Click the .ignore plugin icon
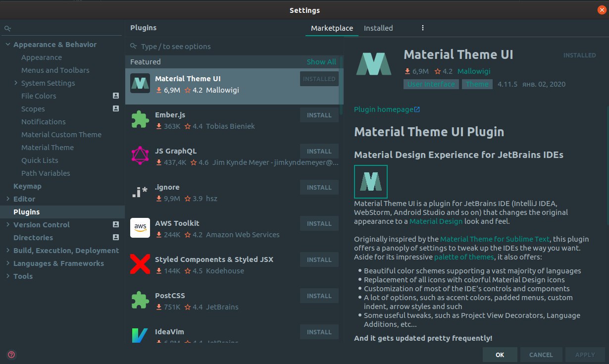This screenshot has height=364, width=609. 140,192
